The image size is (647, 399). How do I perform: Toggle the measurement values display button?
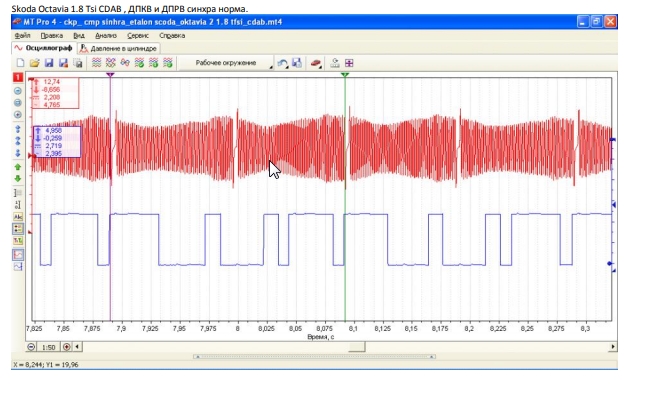point(18,229)
